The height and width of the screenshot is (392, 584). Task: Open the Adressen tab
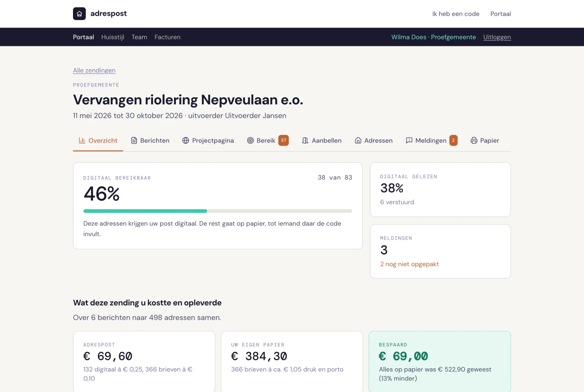[x=374, y=140]
